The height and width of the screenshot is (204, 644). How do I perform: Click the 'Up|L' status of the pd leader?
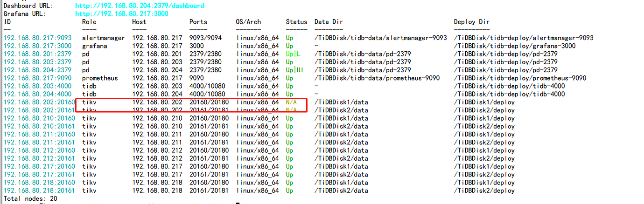pos(294,54)
